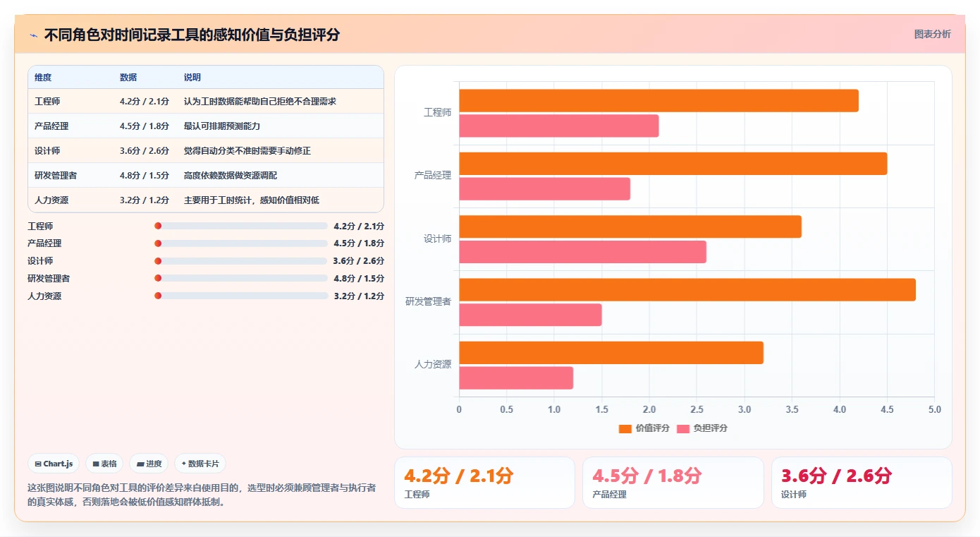Open the 设计师 3.6分 / 2.6分 data card
980x537 pixels.
(x=862, y=483)
